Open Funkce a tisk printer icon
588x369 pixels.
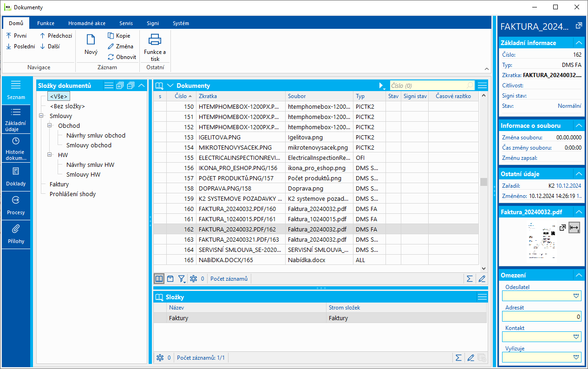point(155,40)
